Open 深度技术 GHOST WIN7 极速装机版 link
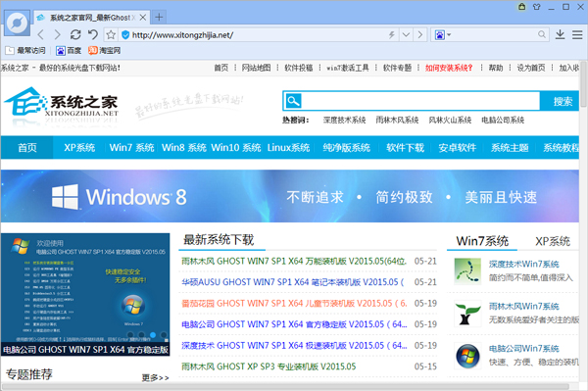 point(294,345)
